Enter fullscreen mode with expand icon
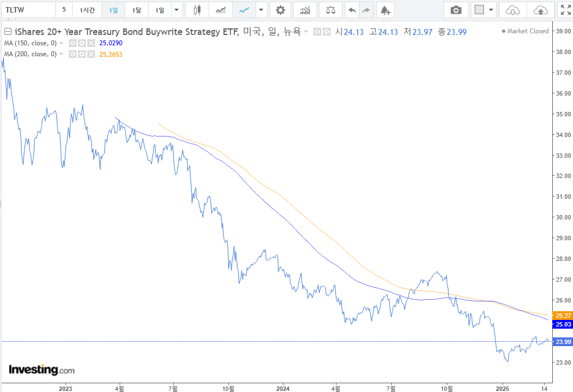 565,10
